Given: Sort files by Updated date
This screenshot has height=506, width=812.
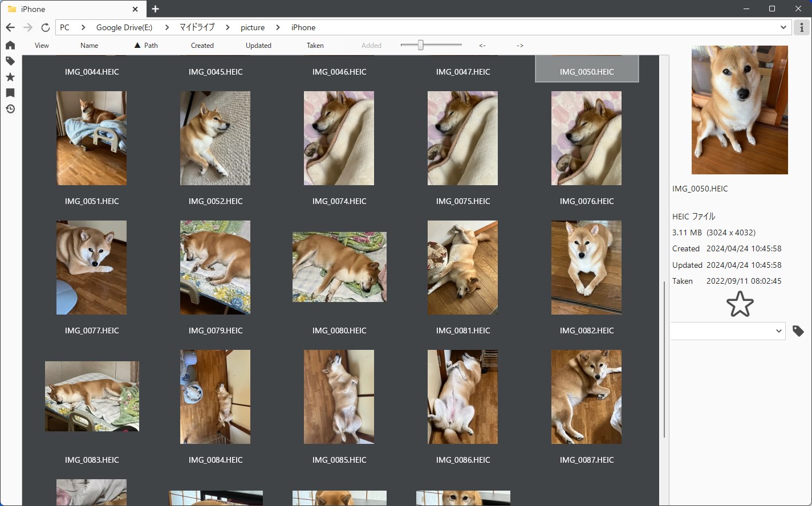Looking at the screenshot, I should (x=258, y=46).
